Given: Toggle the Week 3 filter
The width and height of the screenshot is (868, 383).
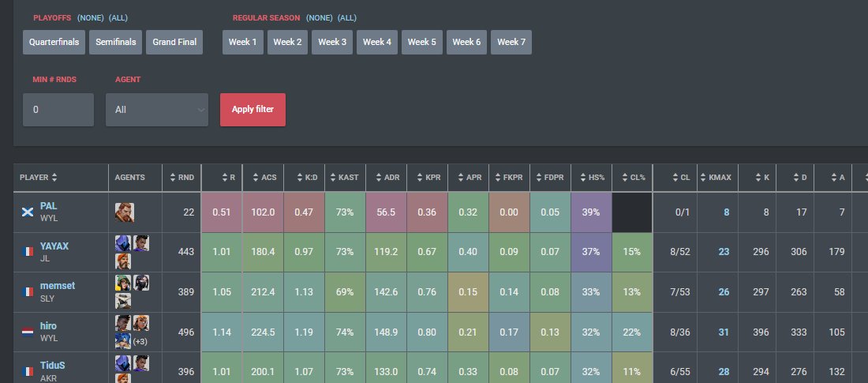Looking at the screenshot, I should click(x=332, y=42).
